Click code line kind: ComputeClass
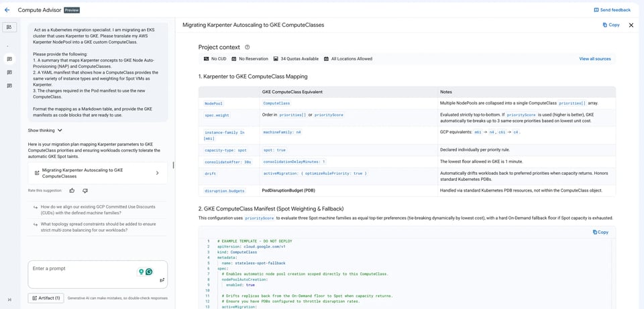The image size is (644, 309). (x=237, y=253)
